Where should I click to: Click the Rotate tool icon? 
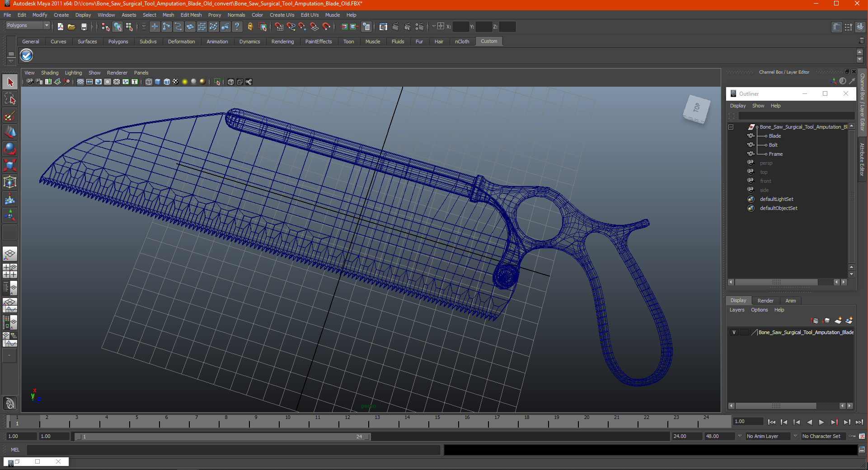10,149
